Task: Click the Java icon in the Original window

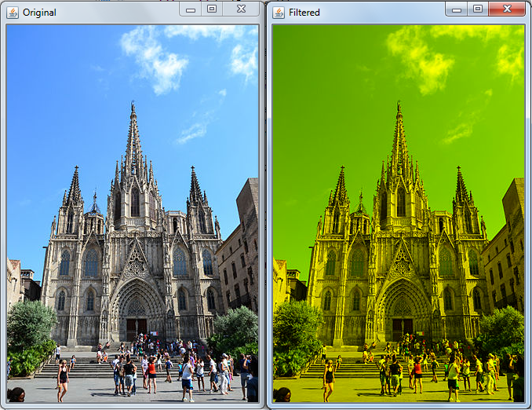Action: pos(13,13)
